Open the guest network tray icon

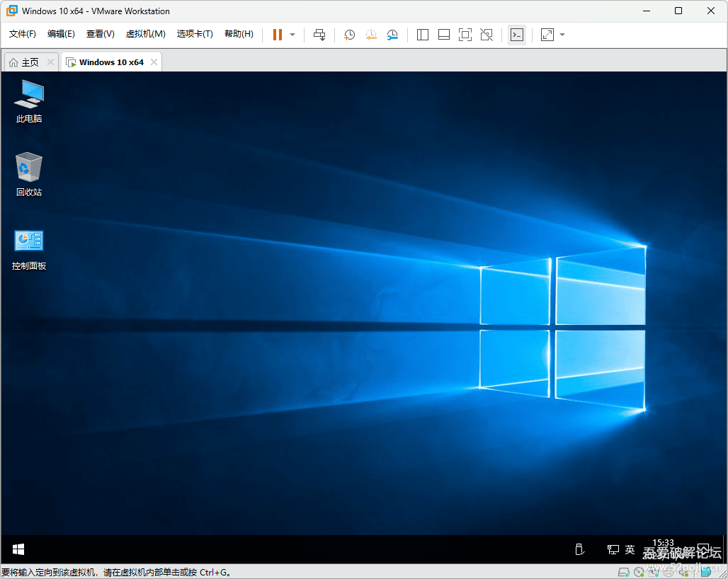(x=613, y=549)
